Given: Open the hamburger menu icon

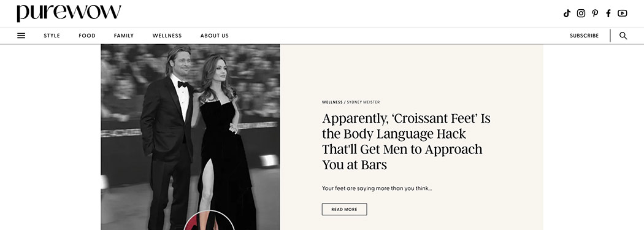Looking at the screenshot, I should click(x=21, y=36).
